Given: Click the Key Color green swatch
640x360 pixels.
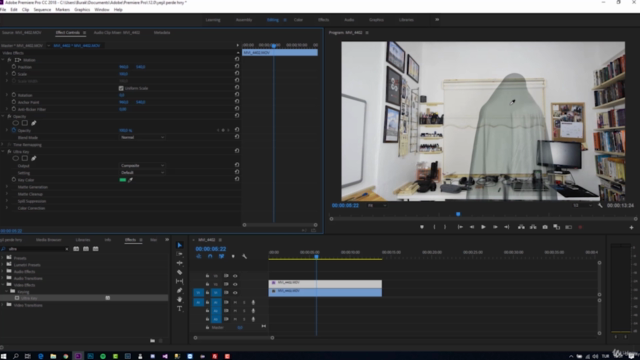Looking at the screenshot, I should click(x=122, y=180).
